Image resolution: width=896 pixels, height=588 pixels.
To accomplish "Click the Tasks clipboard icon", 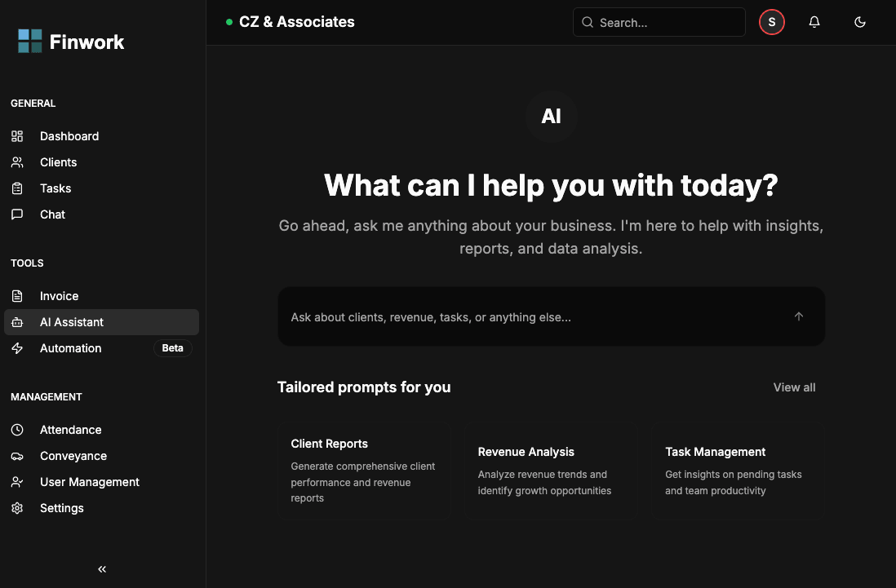I will coord(17,188).
